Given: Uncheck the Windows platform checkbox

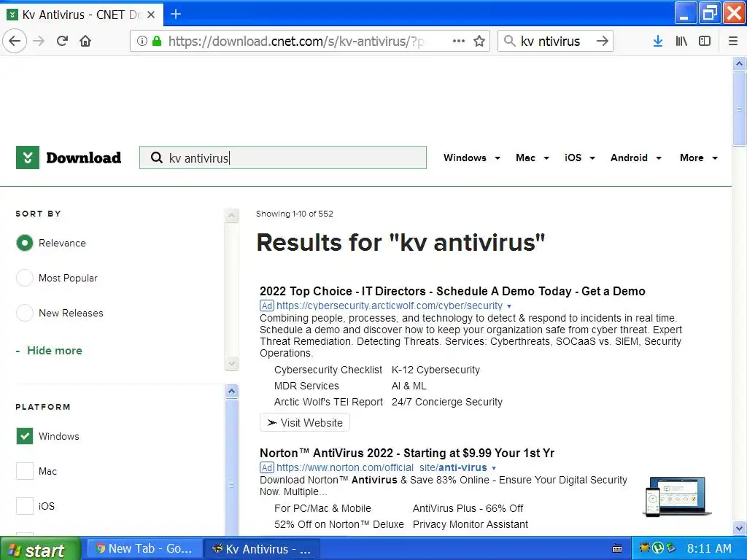Looking at the screenshot, I should pos(25,436).
